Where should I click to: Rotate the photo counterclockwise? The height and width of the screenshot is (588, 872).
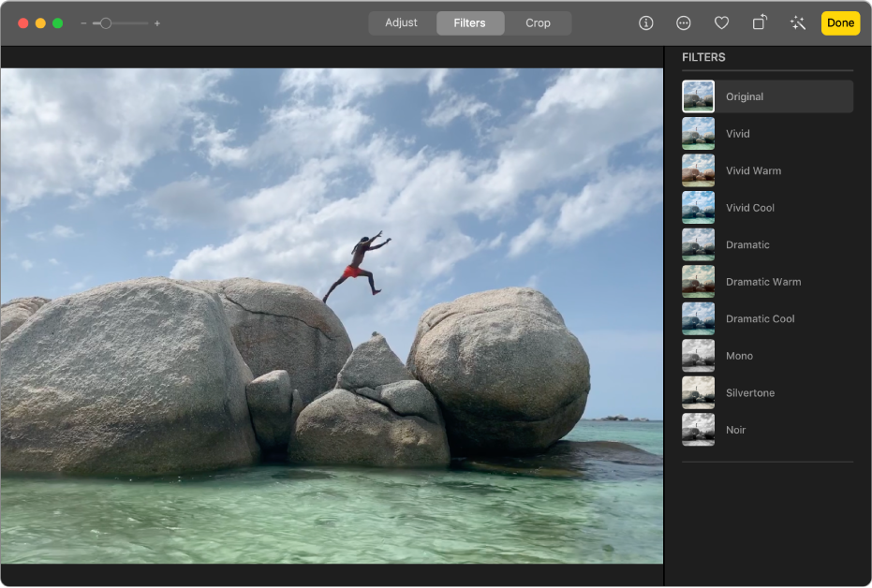pyautogui.click(x=759, y=22)
